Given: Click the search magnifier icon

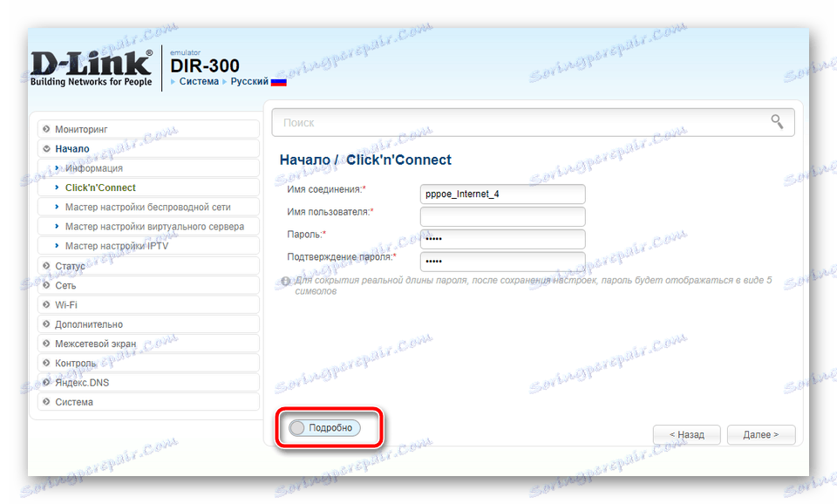Looking at the screenshot, I should coord(777,122).
